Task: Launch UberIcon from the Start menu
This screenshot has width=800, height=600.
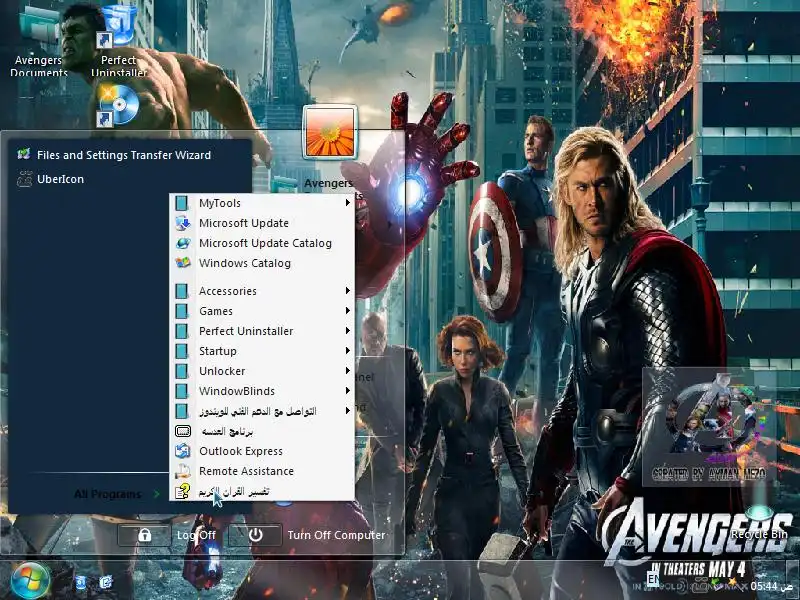Action: click(50, 179)
